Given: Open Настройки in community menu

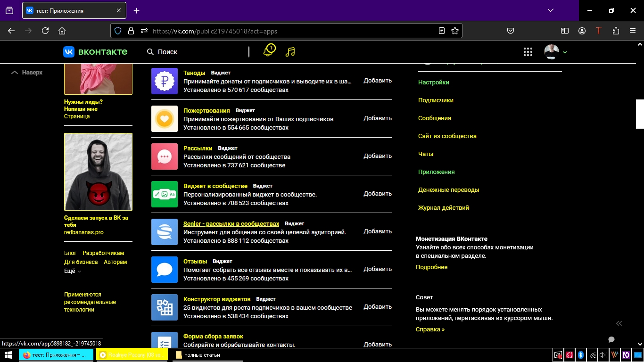Looking at the screenshot, I should pos(434,82).
